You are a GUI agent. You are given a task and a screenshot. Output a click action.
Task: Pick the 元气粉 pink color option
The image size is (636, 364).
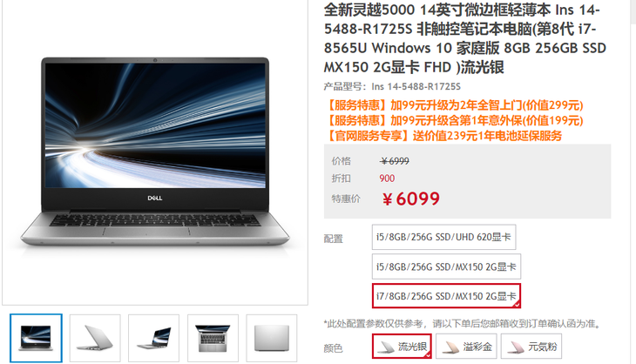pyautogui.click(x=531, y=347)
